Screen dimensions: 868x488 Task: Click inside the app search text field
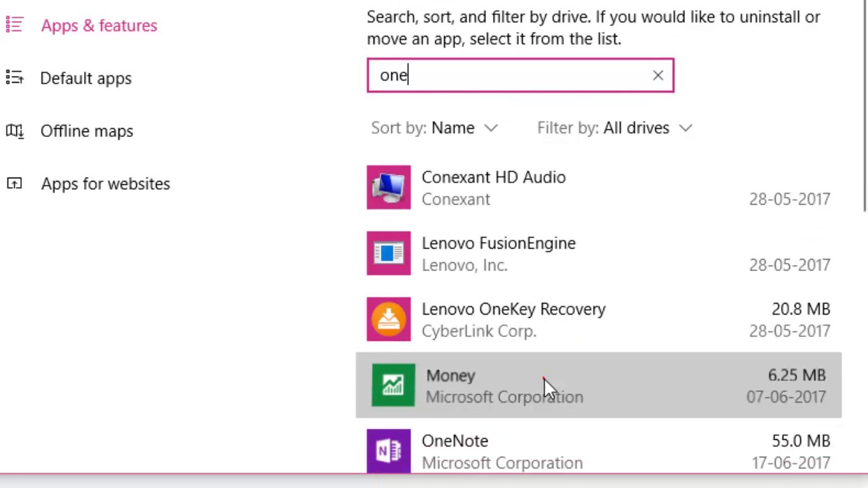coord(509,75)
